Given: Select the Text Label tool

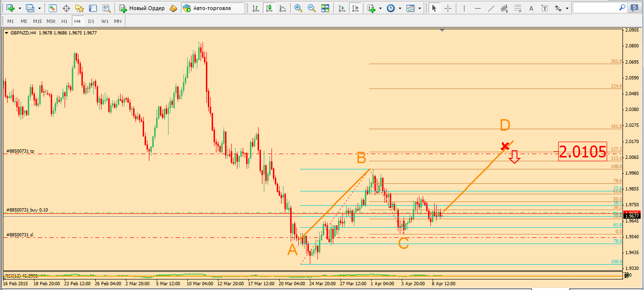Looking at the screenshot, I should [x=544, y=8].
